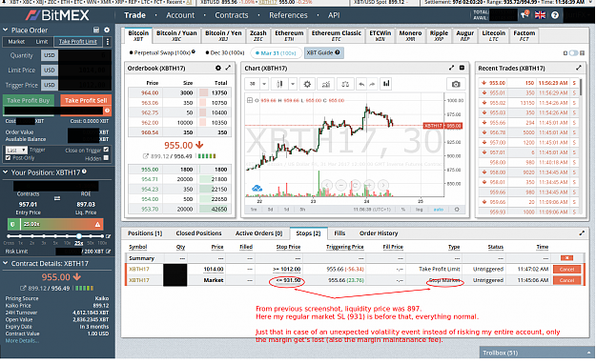Open the Account menu

pos(180,15)
